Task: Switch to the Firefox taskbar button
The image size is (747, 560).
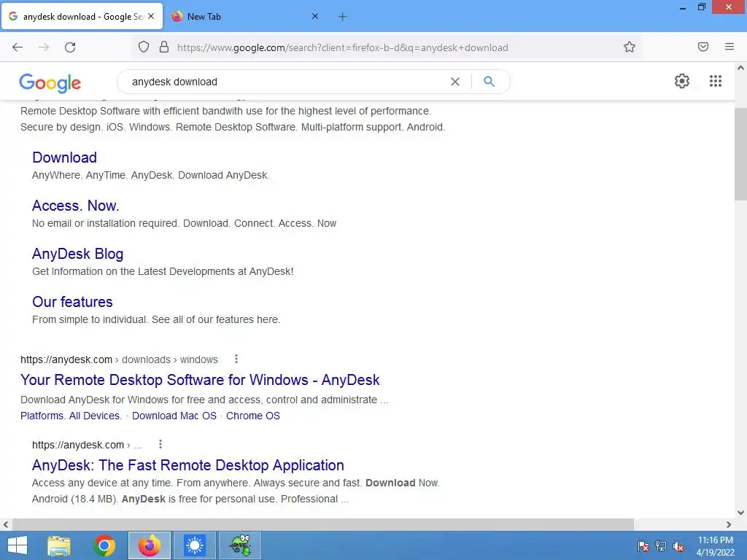Action: [149, 545]
